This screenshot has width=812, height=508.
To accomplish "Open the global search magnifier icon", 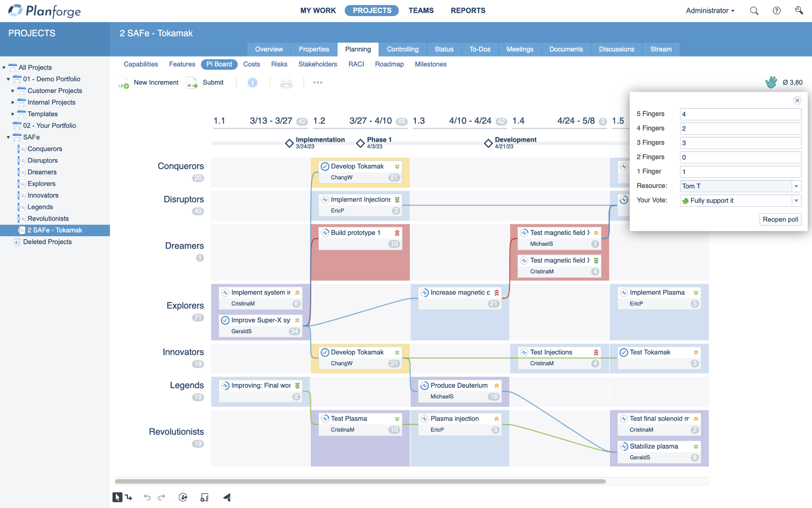I will pos(754,11).
